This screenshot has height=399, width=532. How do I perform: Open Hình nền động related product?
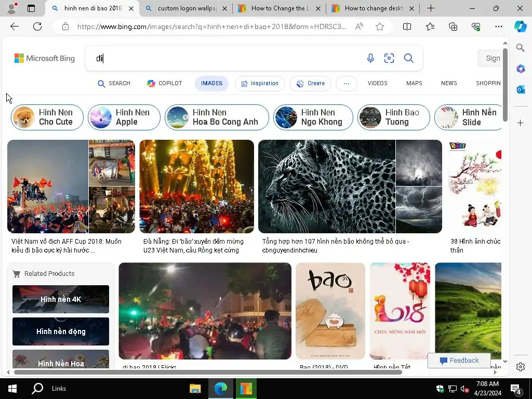tap(61, 331)
